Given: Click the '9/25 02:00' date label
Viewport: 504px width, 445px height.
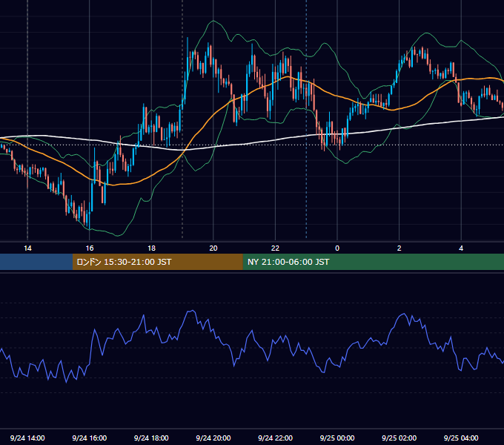Looking at the screenshot, I should pyautogui.click(x=399, y=438).
